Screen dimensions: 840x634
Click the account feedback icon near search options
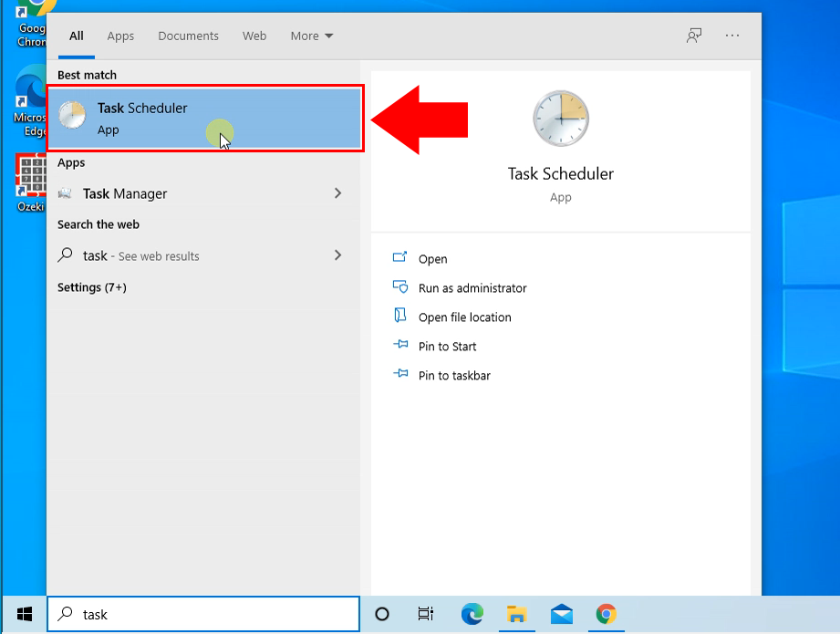coord(694,36)
